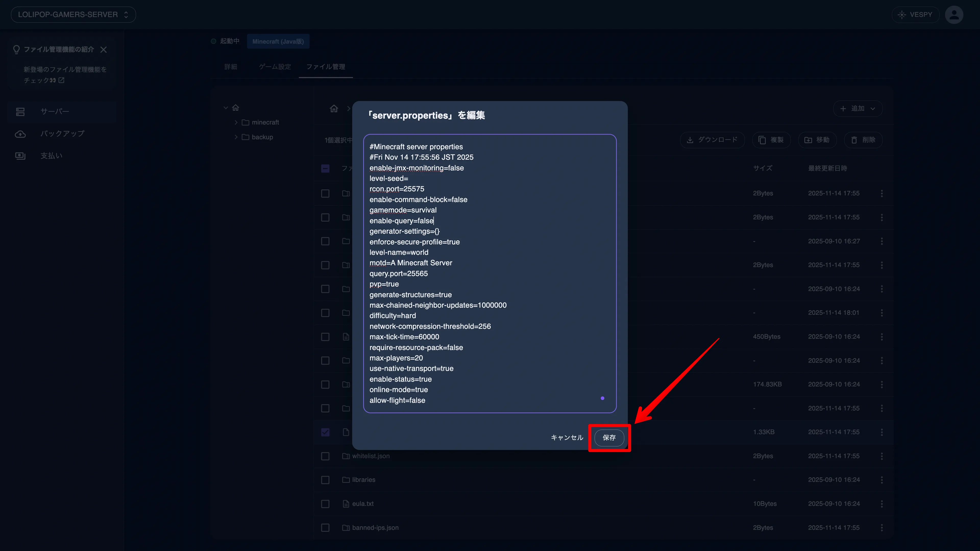Image resolution: width=980 pixels, height=551 pixels.
Task: Click the ダウンロード download button
Action: point(712,140)
